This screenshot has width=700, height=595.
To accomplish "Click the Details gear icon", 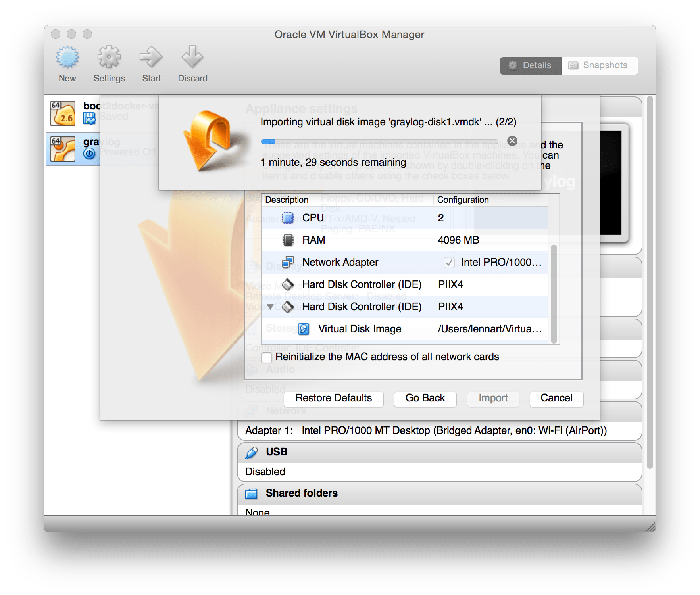I will [513, 65].
